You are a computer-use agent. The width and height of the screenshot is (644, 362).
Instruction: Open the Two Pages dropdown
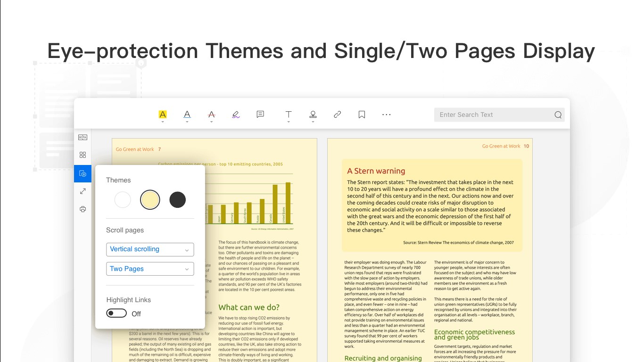(150, 269)
